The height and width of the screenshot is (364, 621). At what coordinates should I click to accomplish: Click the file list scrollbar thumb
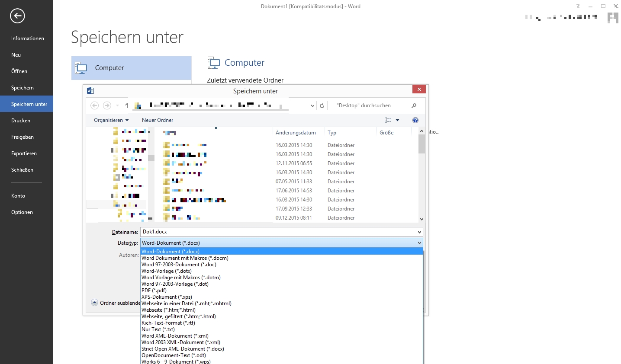(422, 144)
